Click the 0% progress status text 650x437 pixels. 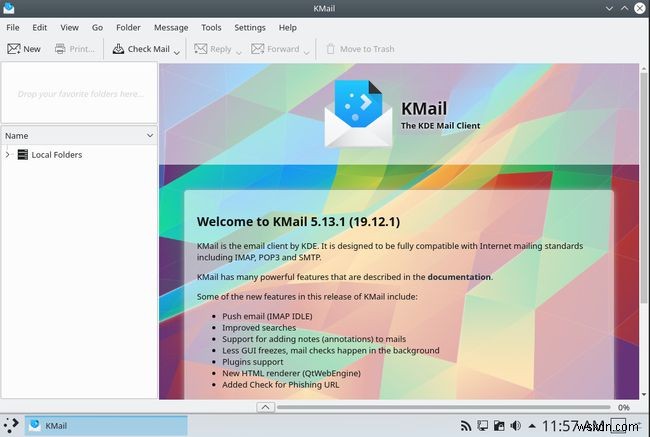(623, 408)
